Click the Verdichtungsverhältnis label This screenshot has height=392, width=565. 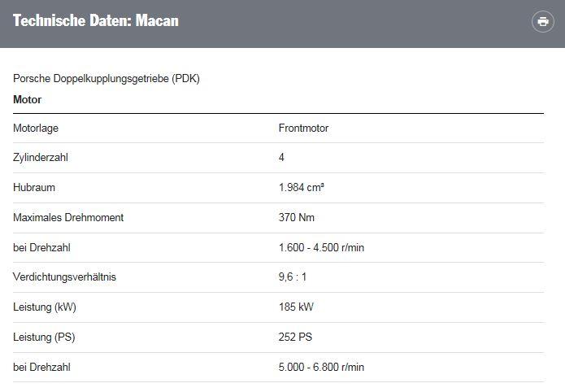pyautogui.click(x=64, y=277)
